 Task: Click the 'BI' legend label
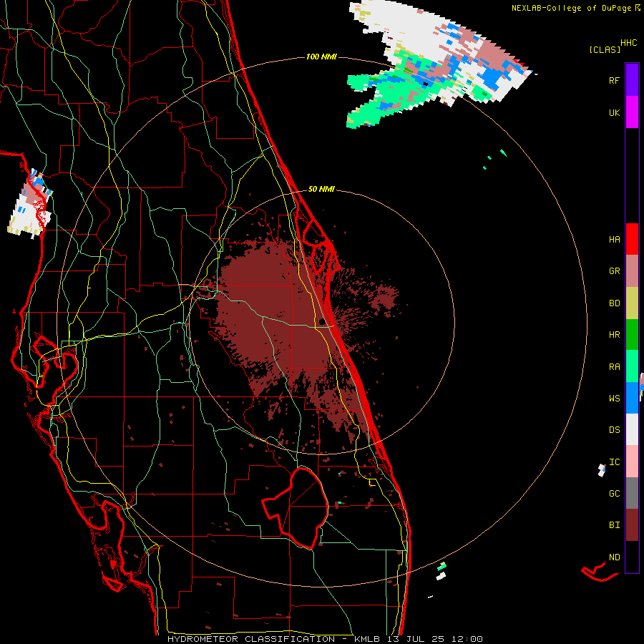click(614, 525)
